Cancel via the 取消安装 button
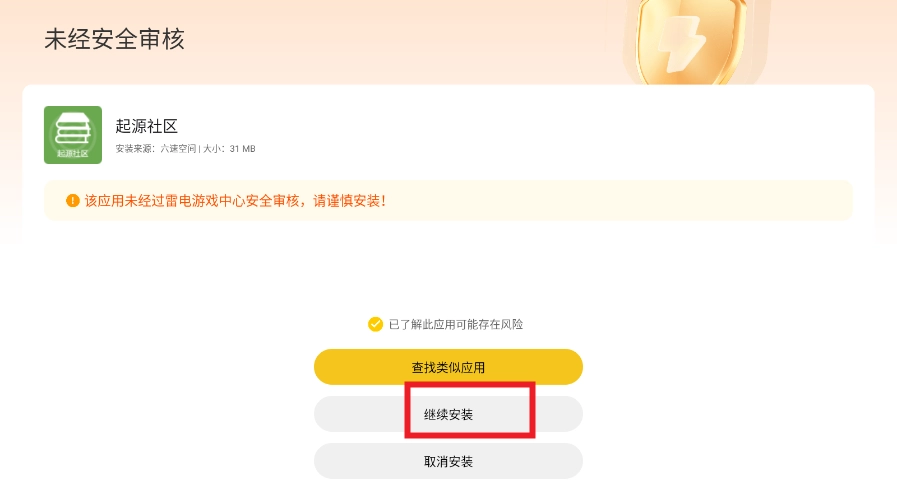The height and width of the screenshot is (504, 897). [448, 461]
